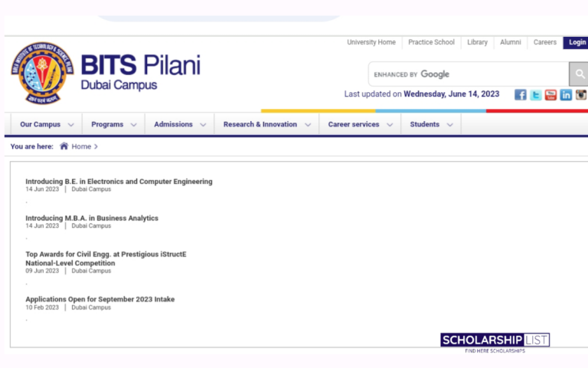
Task: Open M.B.A. in Business Analytics news
Action: [92, 219]
